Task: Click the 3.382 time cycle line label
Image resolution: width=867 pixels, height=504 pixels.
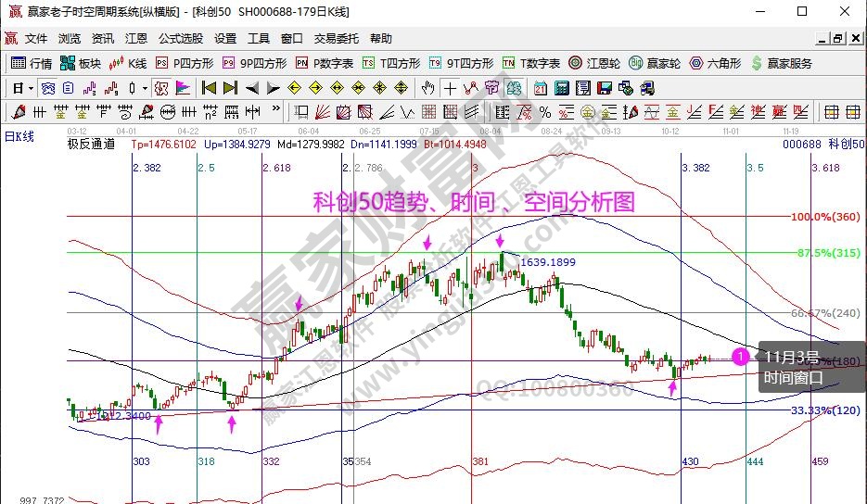Action: coord(695,168)
